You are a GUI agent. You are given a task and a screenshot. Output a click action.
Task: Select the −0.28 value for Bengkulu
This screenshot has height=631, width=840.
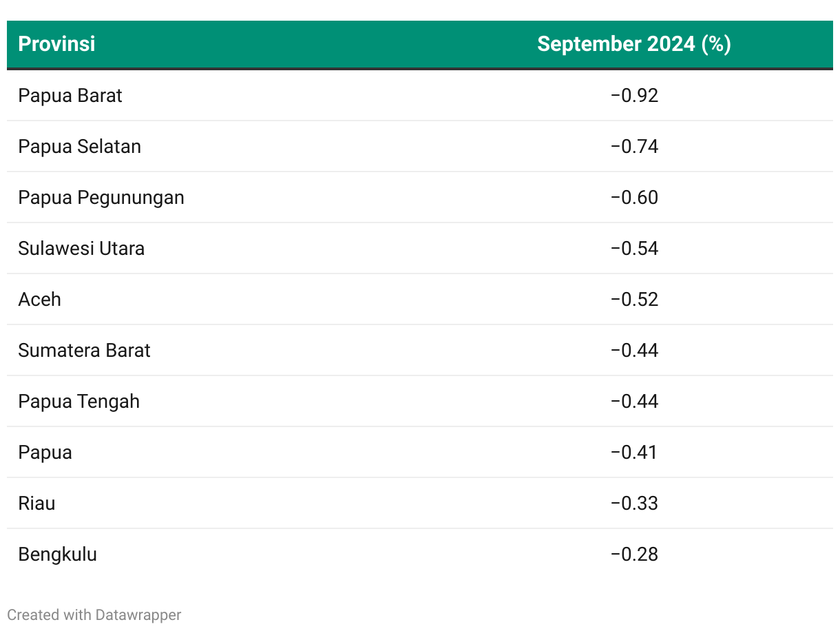(634, 554)
